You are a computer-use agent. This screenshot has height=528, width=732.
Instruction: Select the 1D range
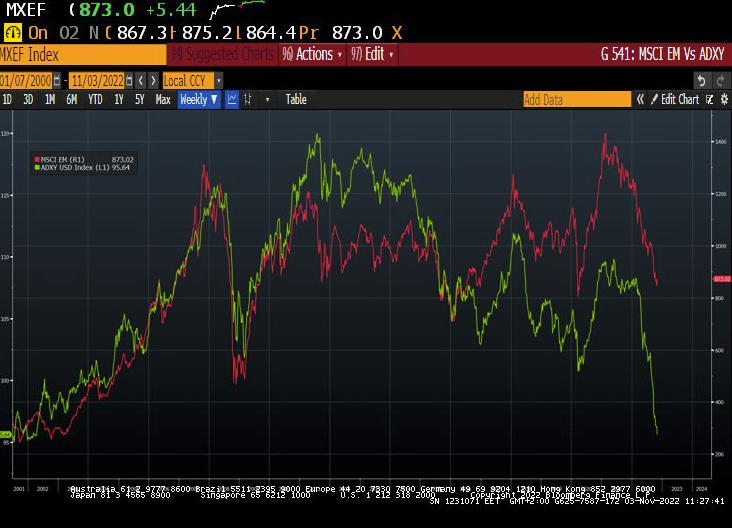7,99
